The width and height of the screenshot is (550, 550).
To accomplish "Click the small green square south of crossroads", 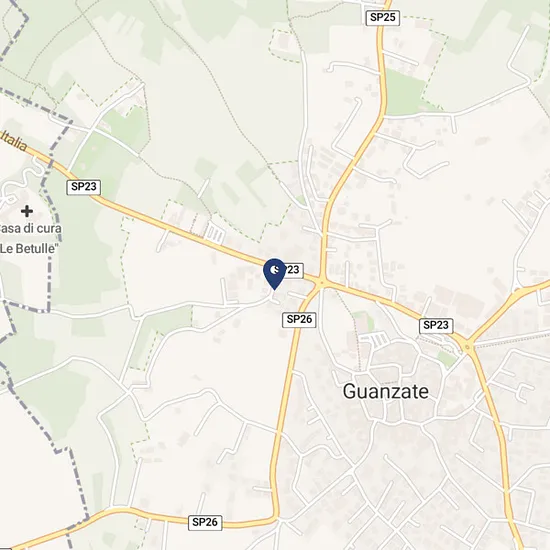I will 362,320.
